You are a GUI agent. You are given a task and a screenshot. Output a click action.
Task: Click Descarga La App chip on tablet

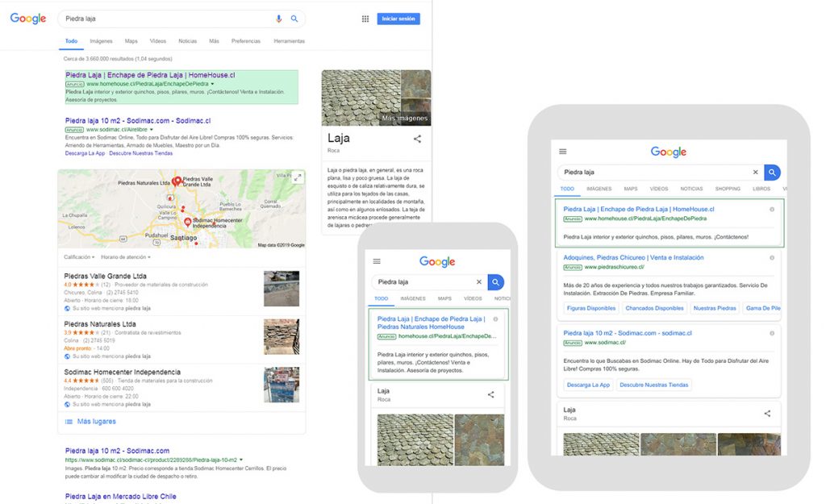click(588, 385)
